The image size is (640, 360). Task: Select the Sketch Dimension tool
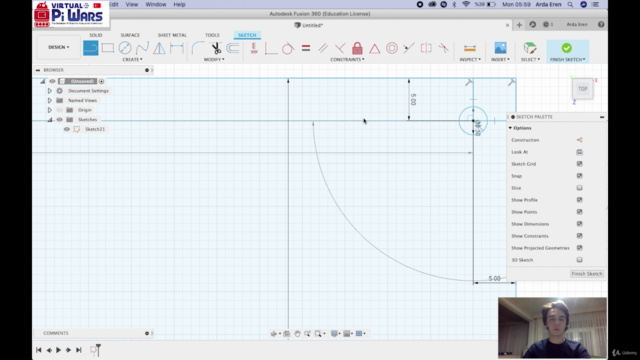click(x=177, y=48)
